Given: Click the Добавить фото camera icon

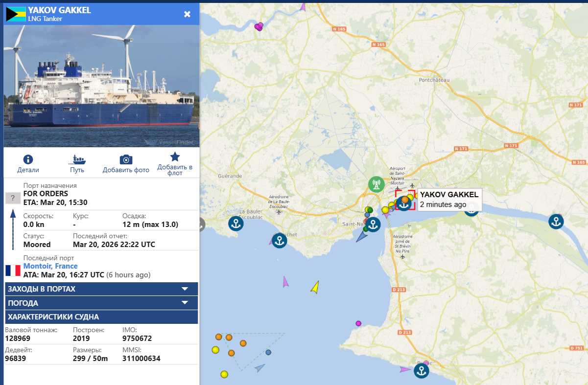Looking at the screenshot, I should [x=126, y=159].
